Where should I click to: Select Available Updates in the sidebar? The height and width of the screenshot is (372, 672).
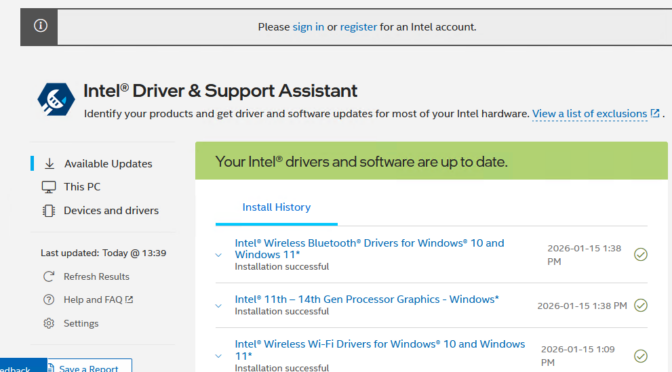108,164
